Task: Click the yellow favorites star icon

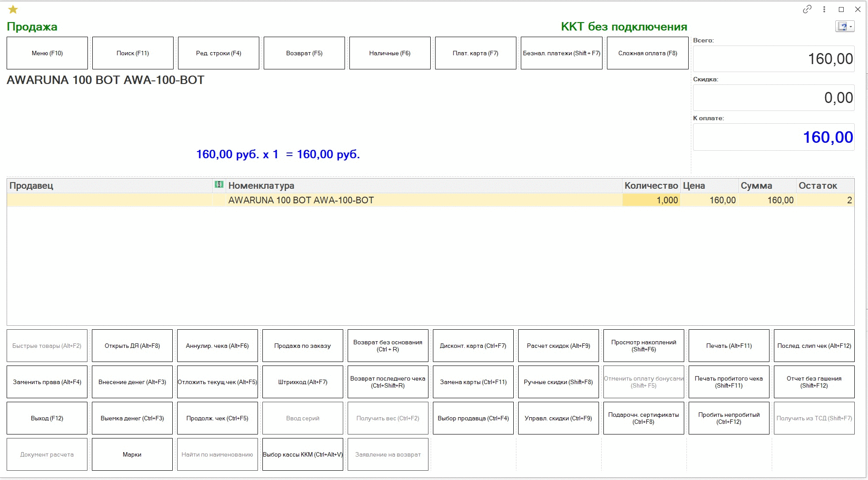Action: coord(13,9)
